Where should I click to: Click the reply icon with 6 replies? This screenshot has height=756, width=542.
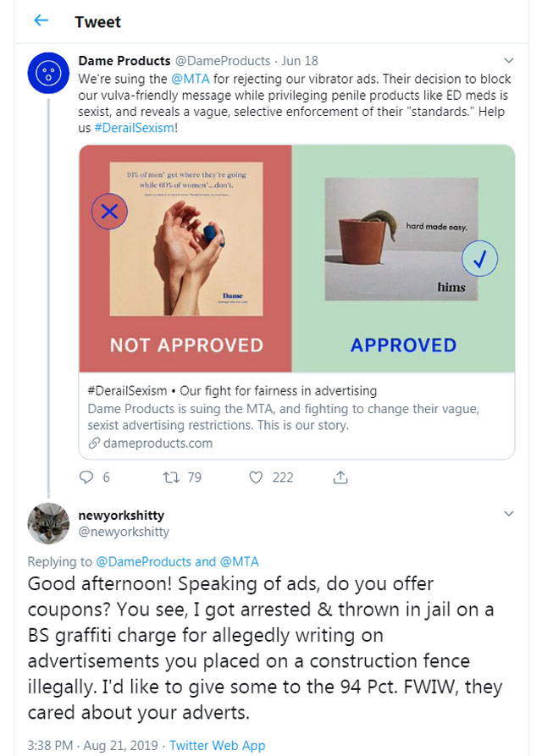click(x=86, y=477)
